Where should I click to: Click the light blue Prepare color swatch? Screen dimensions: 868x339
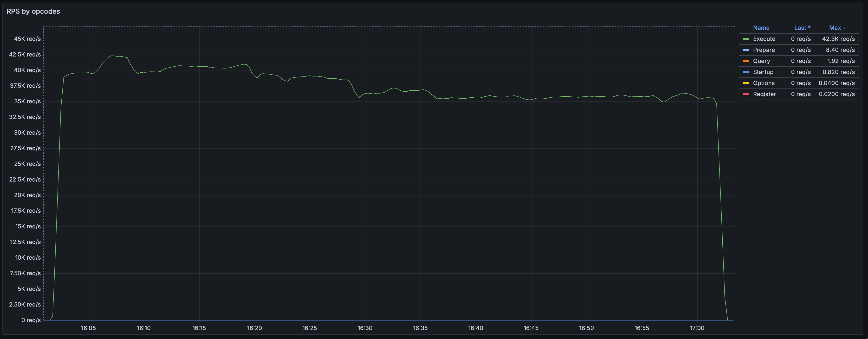[x=746, y=50]
